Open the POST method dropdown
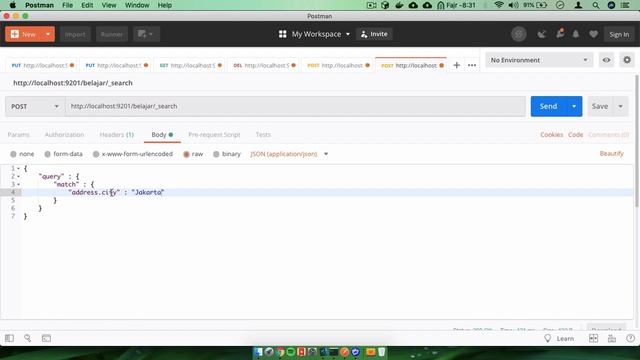 [35, 106]
